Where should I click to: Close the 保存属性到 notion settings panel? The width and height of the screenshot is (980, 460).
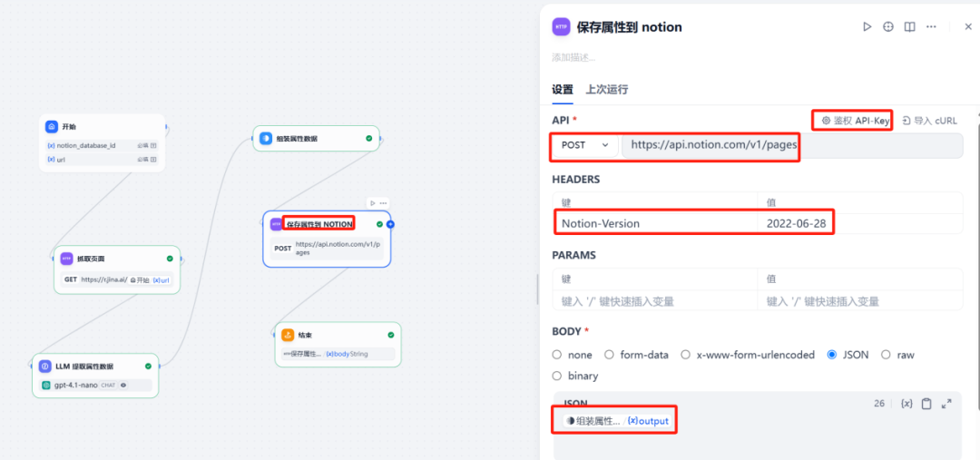pos(968,27)
